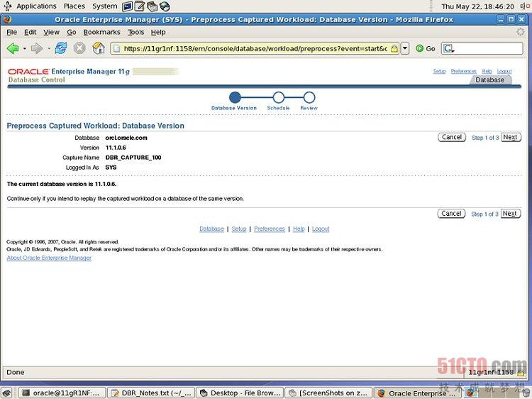Open the About Oracle Enterprise Manager link
The width and height of the screenshot is (532, 399).
(49, 258)
